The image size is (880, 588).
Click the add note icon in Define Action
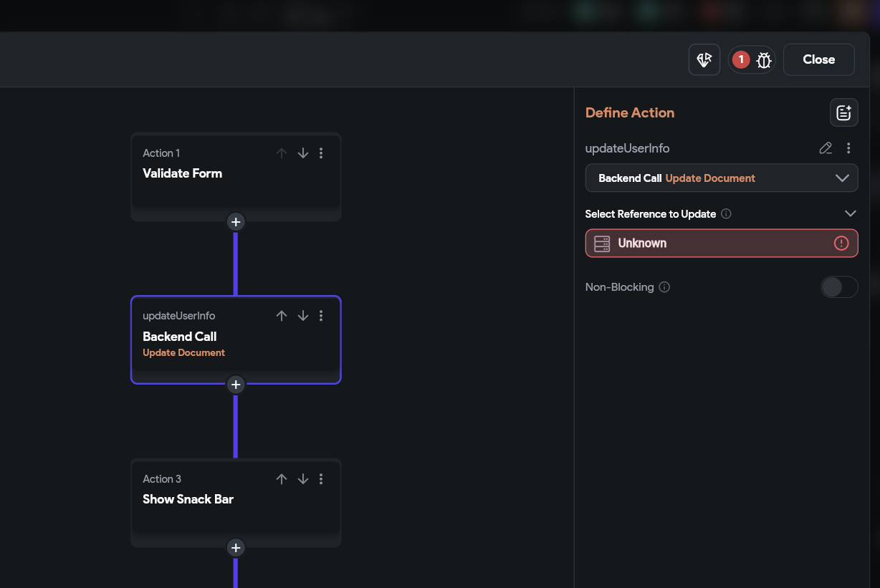(x=844, y=112)
